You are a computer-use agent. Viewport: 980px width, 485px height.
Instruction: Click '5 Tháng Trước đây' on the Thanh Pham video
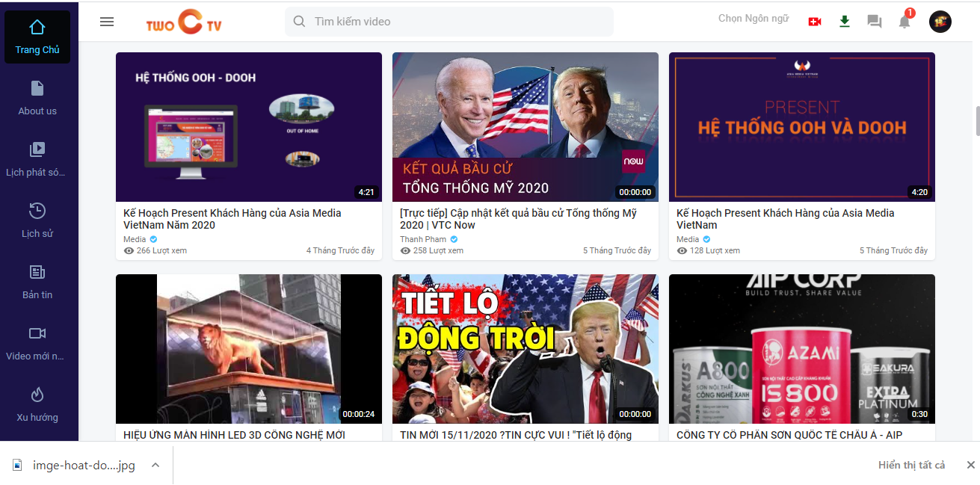pyautogui.click(x=617, y=251)
